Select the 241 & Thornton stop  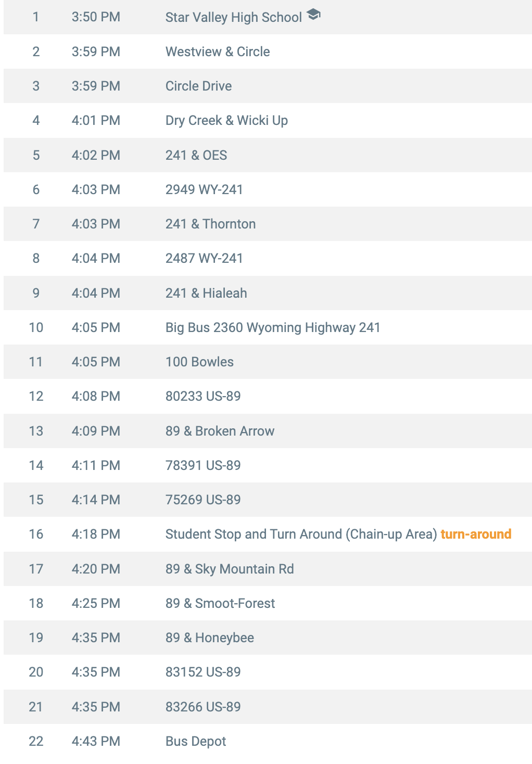point(210,224)
